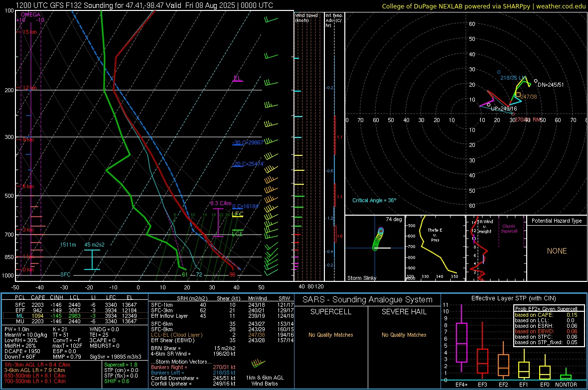Click 'No Quality Matches' under SUPERCELL
This screenshot has width=588, height=390.
(x=331, y=335)
